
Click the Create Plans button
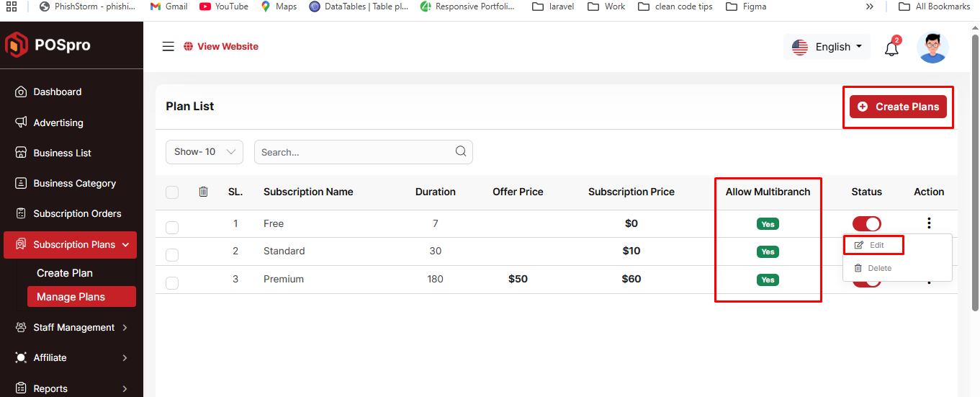pyautogui.click(x=898, y=107)
